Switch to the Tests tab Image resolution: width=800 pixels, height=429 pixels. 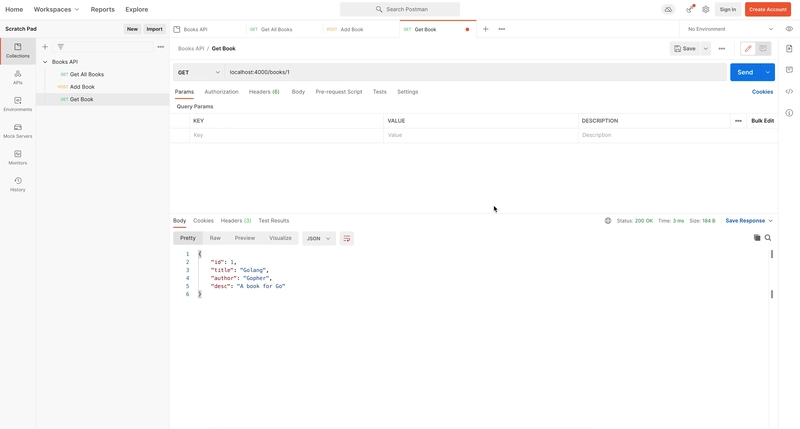point(380,92)
